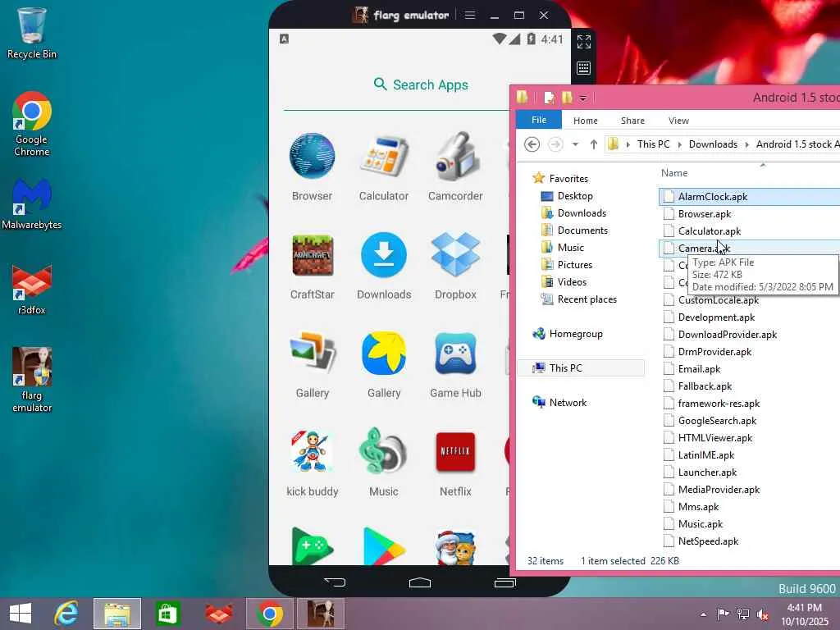Launch Netflix app
Image resolution: width=840 pixels, height=630 pixels.
[455, 452]
